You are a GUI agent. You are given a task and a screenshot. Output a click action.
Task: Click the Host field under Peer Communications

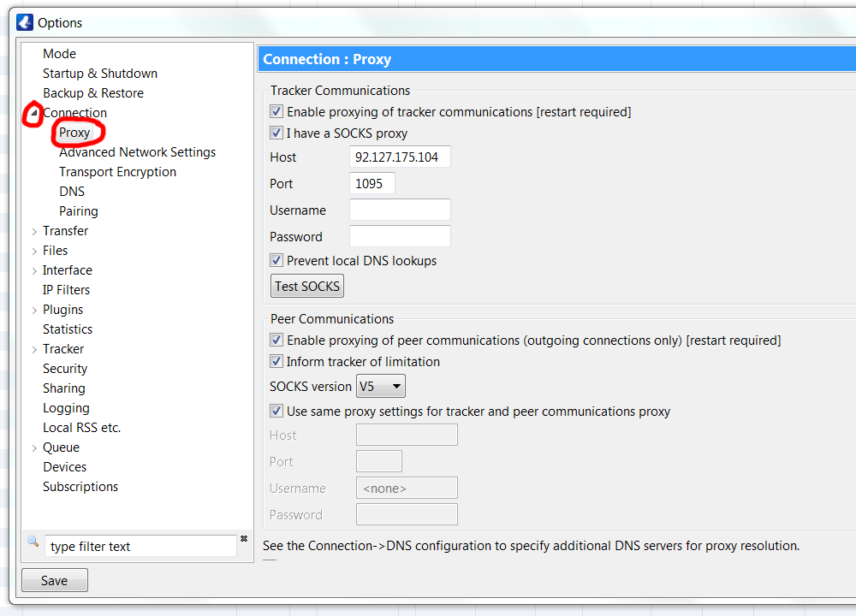point(407,435)
